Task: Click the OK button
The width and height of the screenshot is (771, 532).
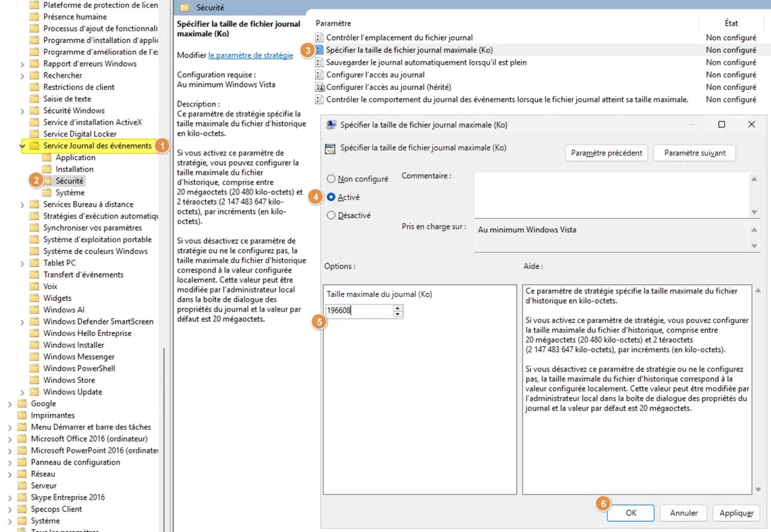Action: coord(631,513)
